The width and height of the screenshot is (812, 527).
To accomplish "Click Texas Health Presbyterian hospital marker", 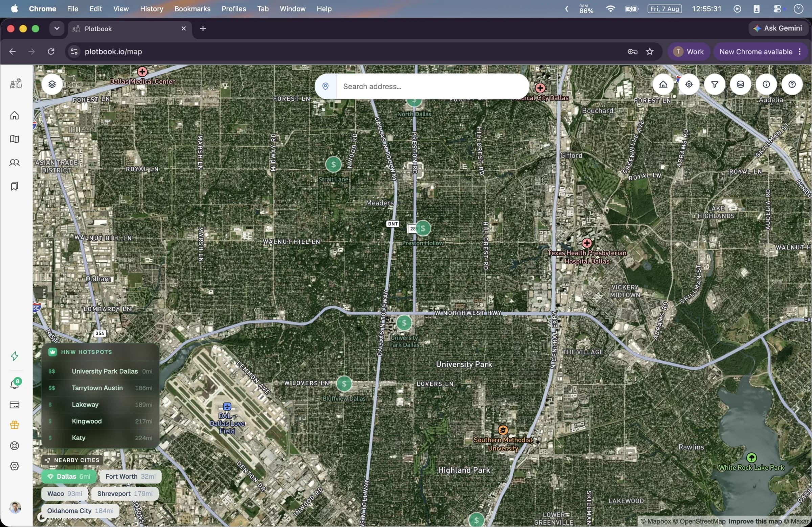I will [x=587, y=243].
